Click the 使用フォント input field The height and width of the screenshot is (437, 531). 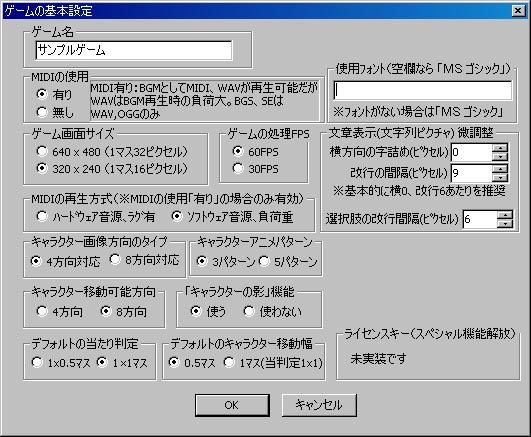tap(422, 90)
